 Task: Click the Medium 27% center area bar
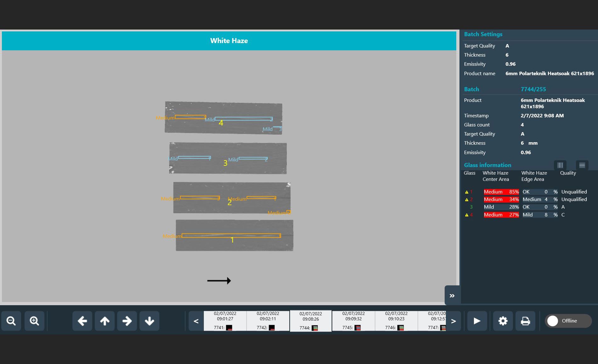501,215
